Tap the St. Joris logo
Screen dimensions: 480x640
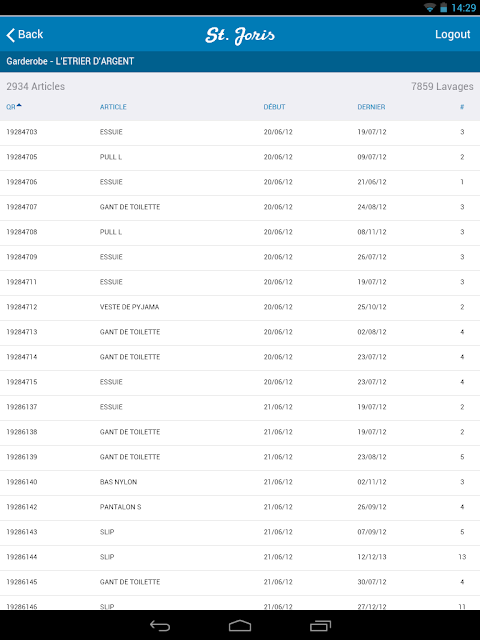pos(240,36)
